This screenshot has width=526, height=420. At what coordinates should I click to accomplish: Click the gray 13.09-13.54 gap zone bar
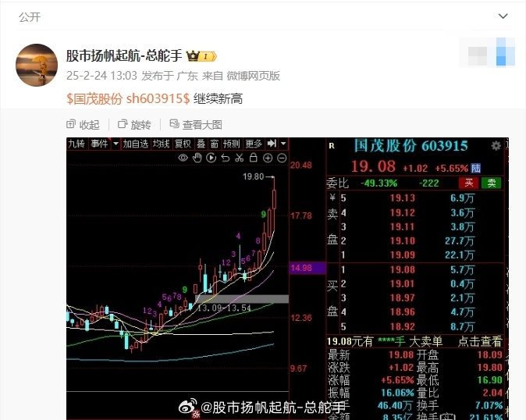241,298
